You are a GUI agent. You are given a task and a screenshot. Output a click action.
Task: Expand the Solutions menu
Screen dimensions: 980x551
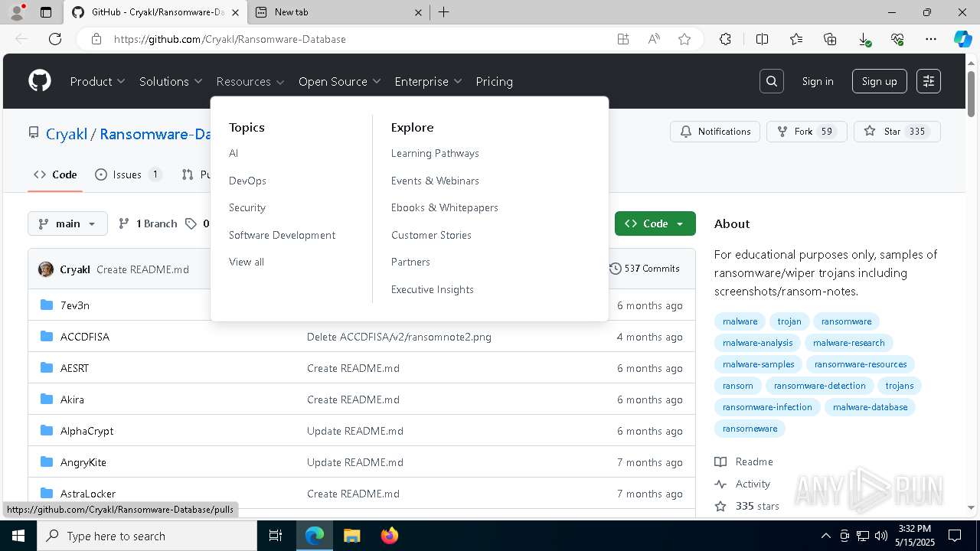[171, 81]
